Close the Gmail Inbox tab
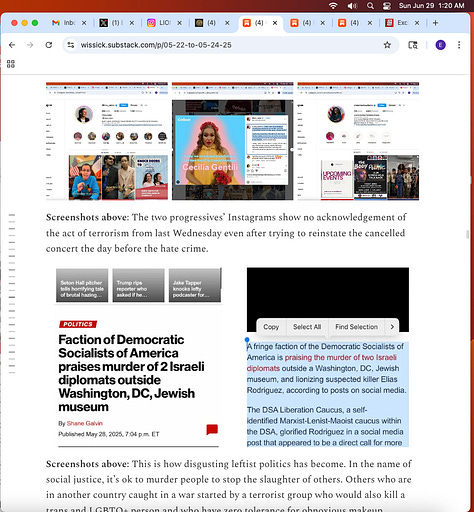The width and height of the screenshot is (474, 512). tap(84, 23)
